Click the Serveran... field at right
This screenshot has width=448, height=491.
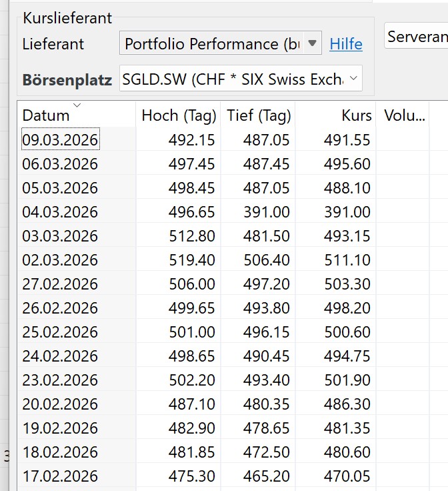tap(416, 35)
